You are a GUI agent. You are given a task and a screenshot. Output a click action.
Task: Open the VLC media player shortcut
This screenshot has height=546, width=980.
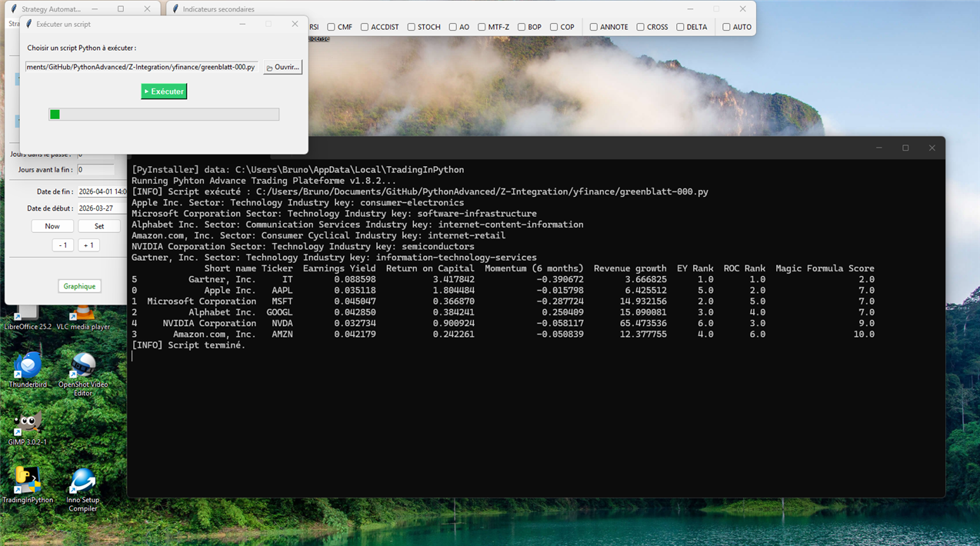point(83,314)
